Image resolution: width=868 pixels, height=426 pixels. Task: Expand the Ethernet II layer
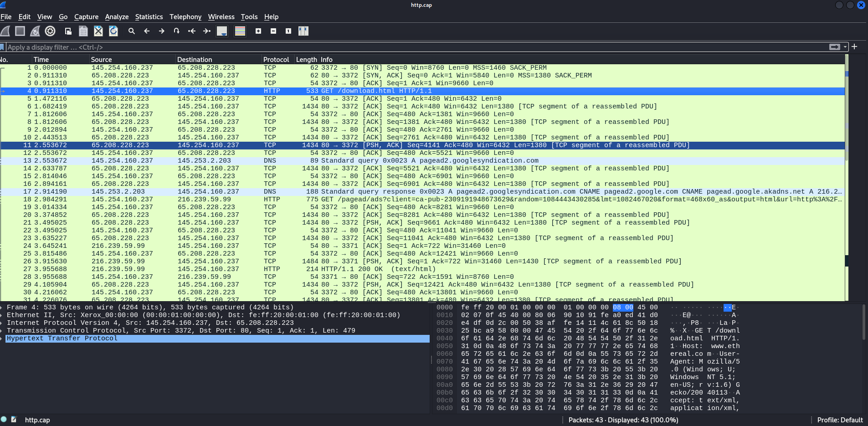(2, 315)
